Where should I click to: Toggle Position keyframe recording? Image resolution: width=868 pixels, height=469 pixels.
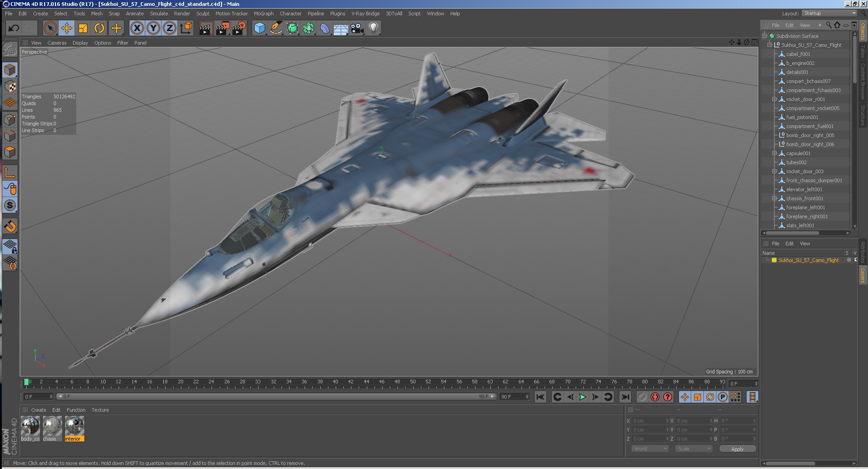(x=685, y=397)
